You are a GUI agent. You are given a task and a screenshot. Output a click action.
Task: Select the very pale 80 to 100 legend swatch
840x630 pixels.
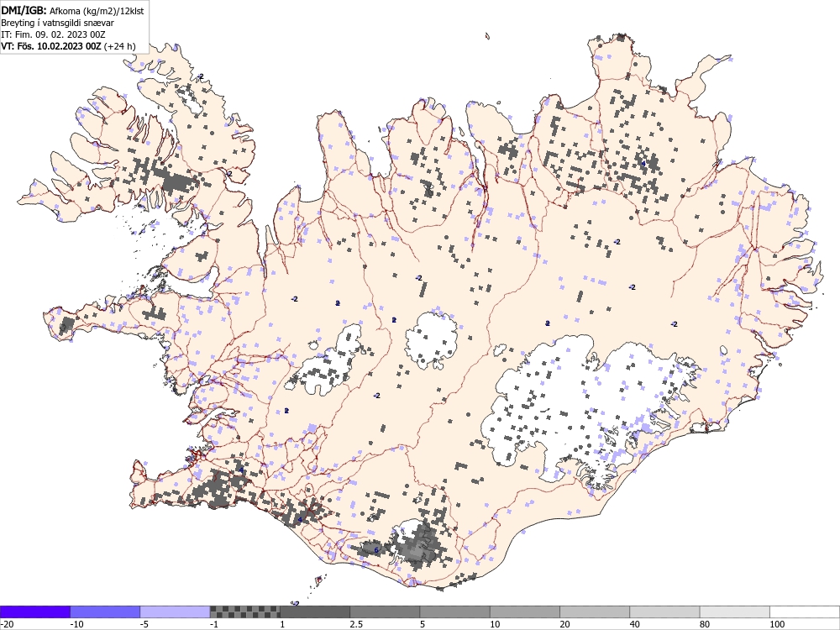pos(735,612)
